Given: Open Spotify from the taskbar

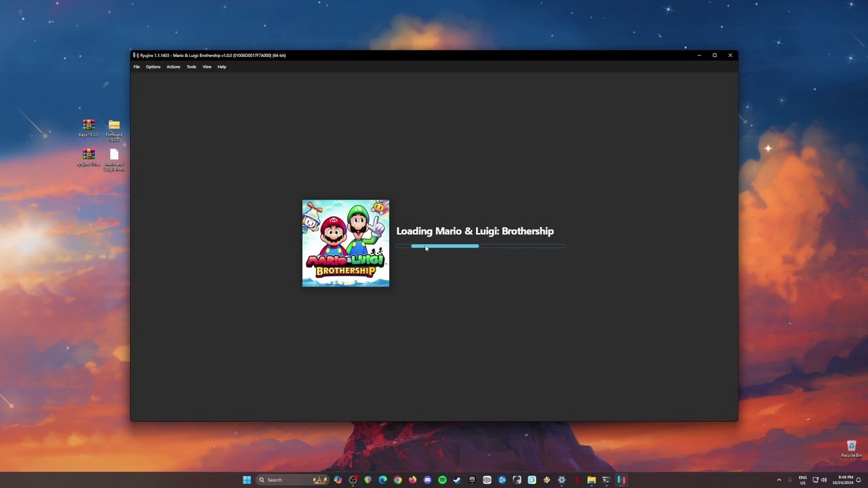Looking at the screenshot, I should pos(442,480).
